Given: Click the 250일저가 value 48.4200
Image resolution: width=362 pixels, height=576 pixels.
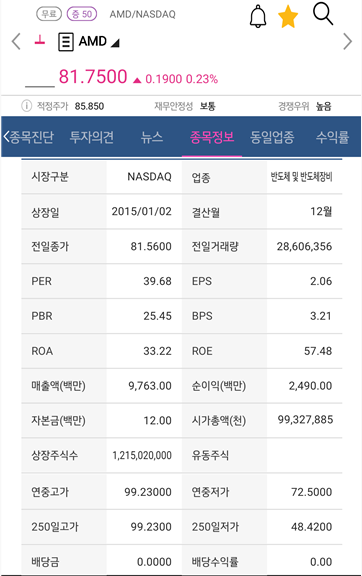Looking at the screenshot, I should [312, 527].
